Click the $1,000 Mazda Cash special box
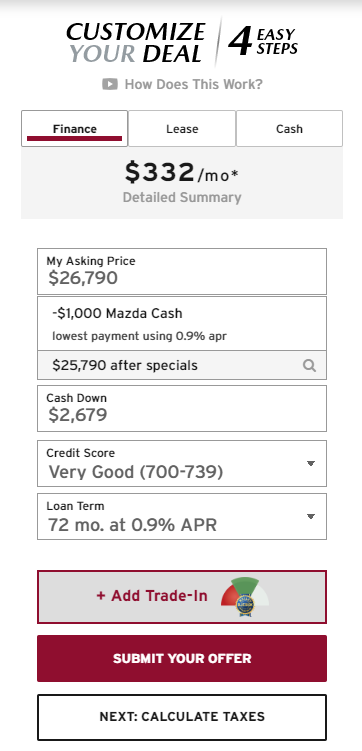 coord(182,323)
